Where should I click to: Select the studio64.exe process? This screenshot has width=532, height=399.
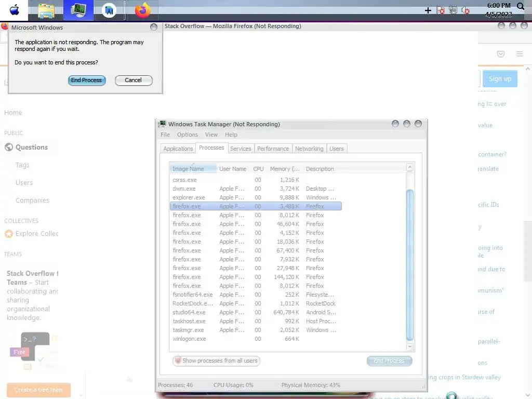coord(256,312)
